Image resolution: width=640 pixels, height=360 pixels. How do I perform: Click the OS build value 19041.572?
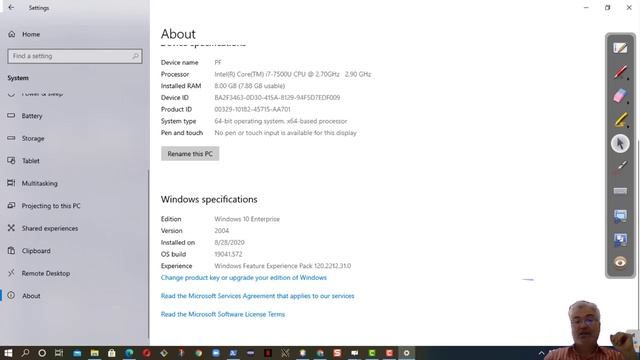pos(228,254)
